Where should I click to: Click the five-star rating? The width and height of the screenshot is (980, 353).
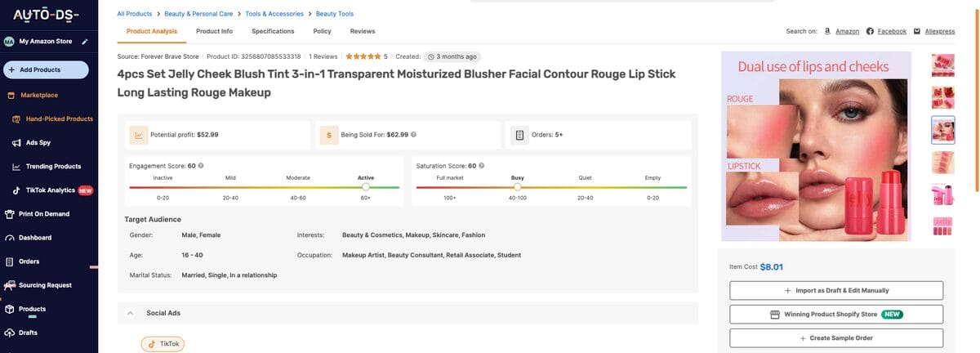pos(363,56)
